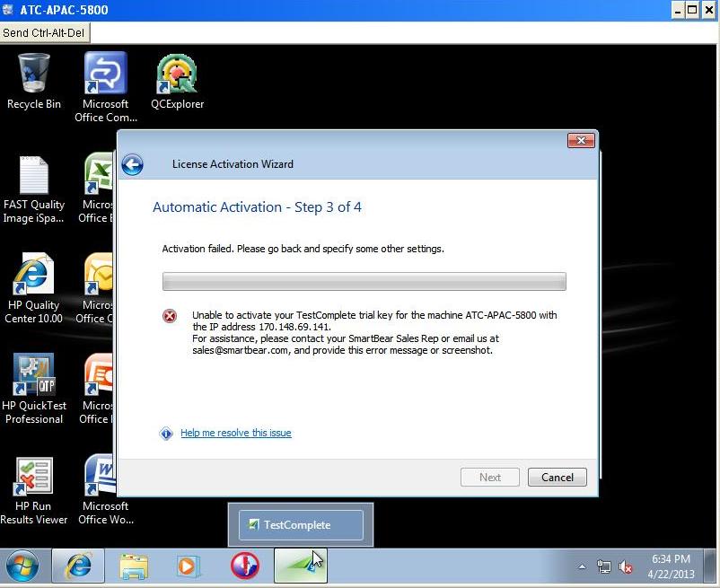The width and height of the screenshot is (720, 588).
Task: Open HP QuickTest Professional shortcut
Action: click(34, 389)
